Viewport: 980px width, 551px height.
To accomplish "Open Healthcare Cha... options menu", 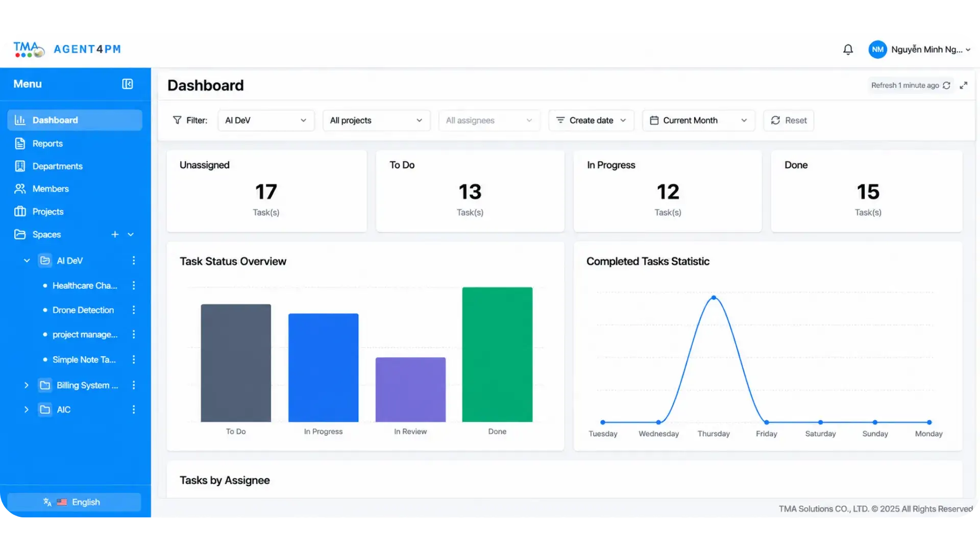I will coord(134,286).
